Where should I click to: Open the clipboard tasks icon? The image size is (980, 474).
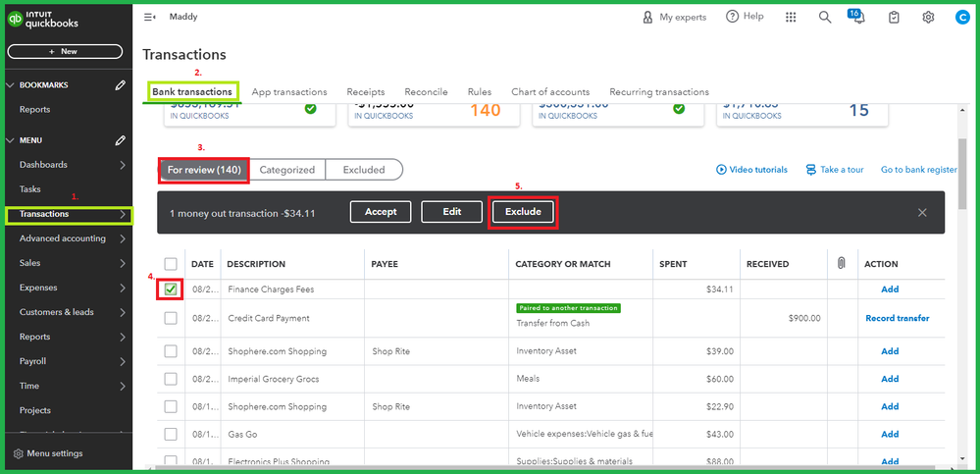click(895, 18)
